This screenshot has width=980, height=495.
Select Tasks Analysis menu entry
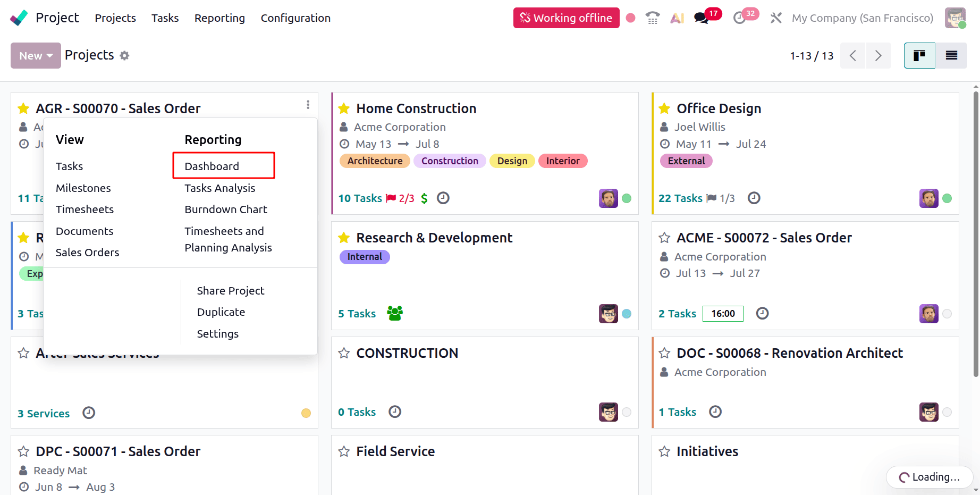[220, 188]
